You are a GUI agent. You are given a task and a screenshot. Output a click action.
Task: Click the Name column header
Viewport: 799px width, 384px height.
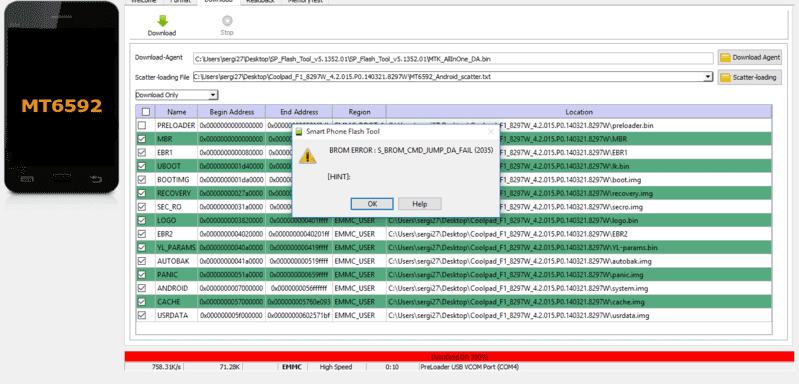point(176,112)
